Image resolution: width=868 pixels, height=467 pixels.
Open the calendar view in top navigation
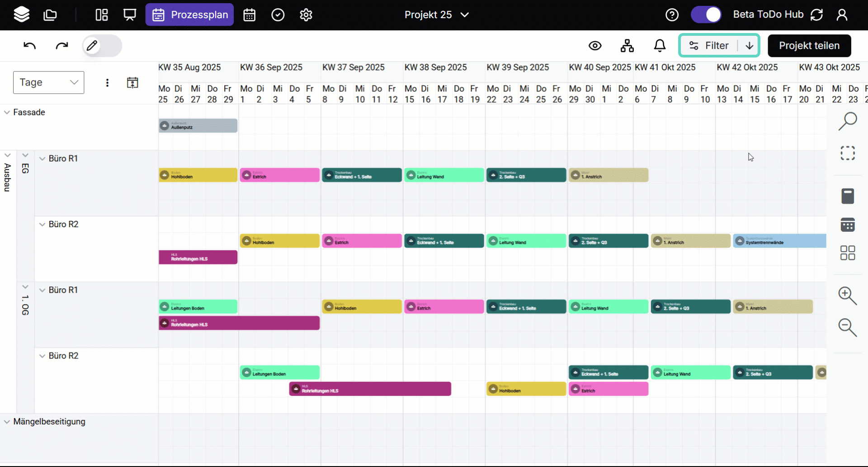250,15
